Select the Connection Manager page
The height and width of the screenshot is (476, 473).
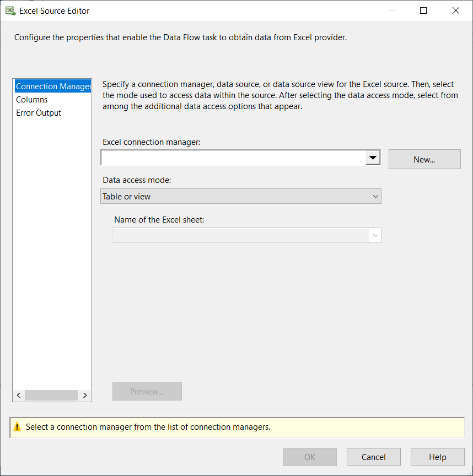click(52, 86)
